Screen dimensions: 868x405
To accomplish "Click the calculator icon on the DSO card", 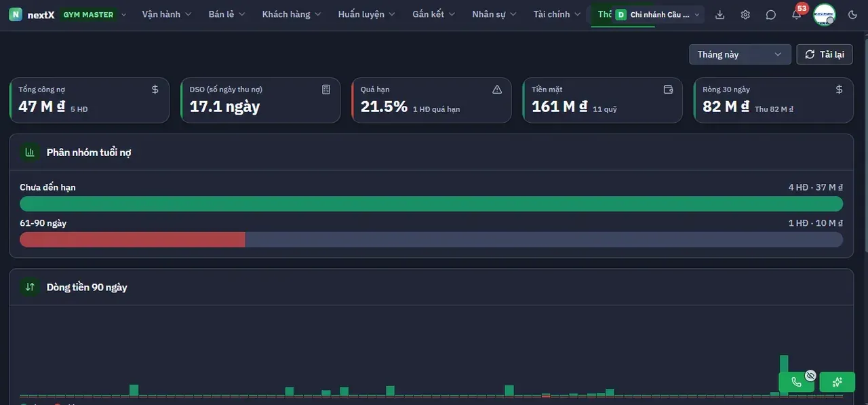I will (326, 89).
